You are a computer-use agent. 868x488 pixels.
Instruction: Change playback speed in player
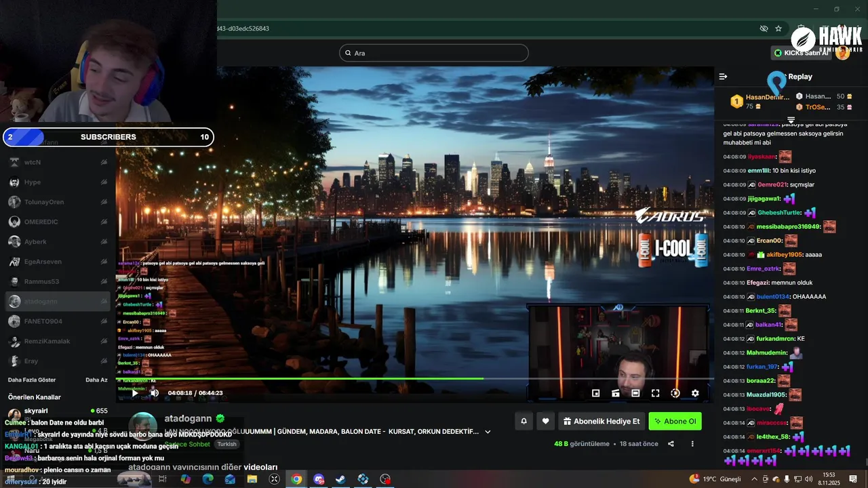pyautogui.click(x=675, y=393)
